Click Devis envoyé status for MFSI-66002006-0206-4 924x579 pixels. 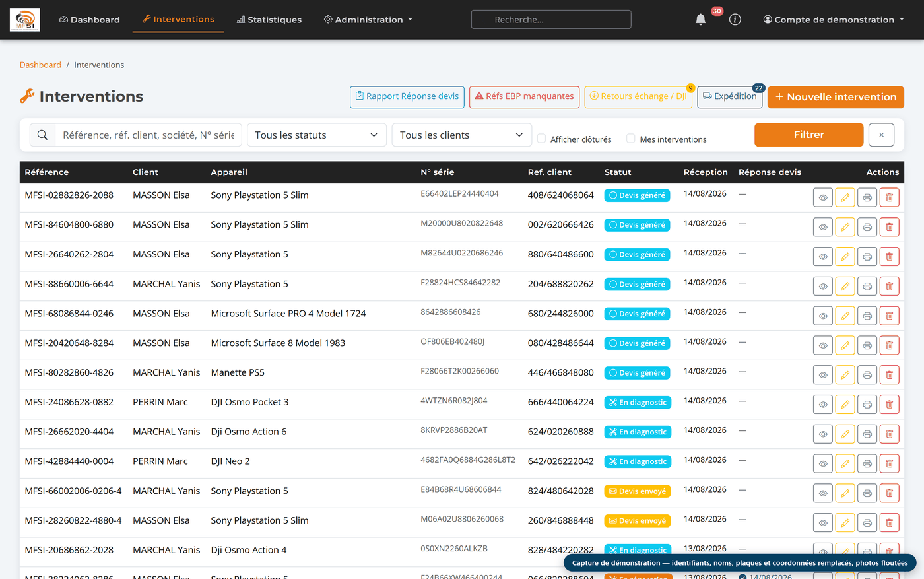click(638, 491)
